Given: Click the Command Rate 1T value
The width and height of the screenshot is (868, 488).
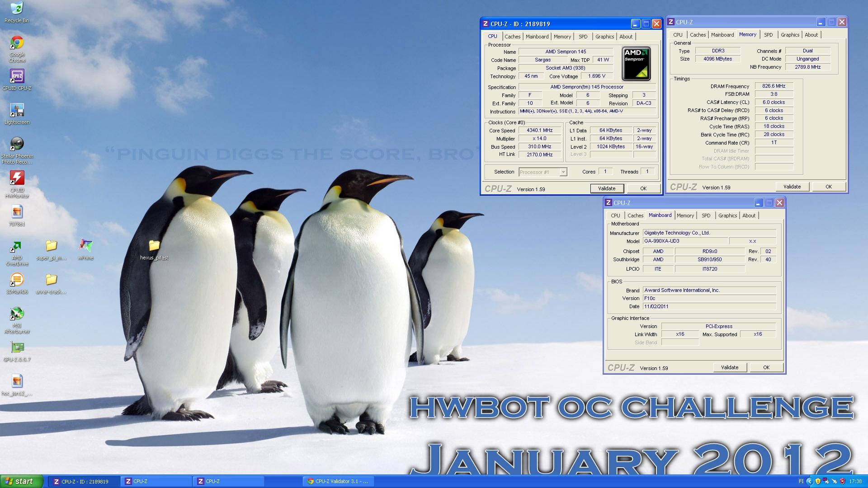Looking at the screenshot, I should pyautogui.click(x=774, y=142).
